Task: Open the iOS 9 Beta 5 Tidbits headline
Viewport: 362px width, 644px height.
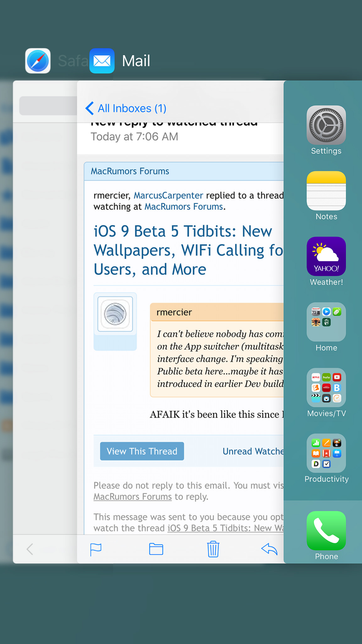Action: click(189, 250)
